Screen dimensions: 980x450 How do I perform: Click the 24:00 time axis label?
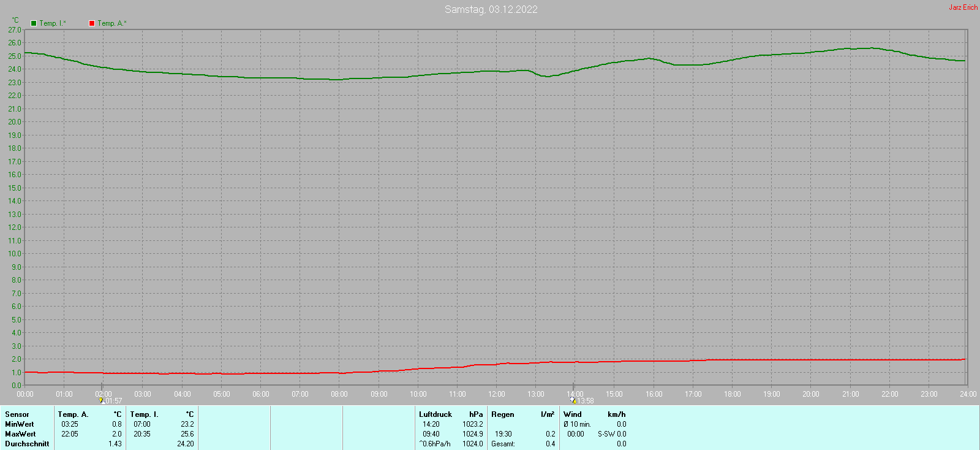pos(968,394)
